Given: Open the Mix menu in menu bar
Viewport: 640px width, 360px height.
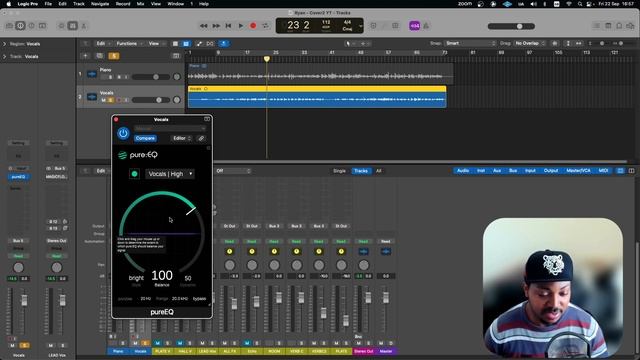Looking at the screenshot, I should (140, 4).
